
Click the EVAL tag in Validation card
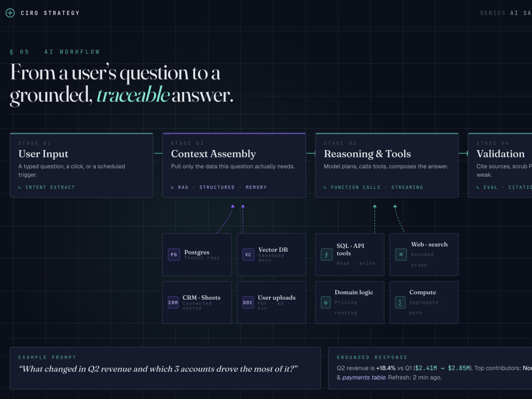491,187
